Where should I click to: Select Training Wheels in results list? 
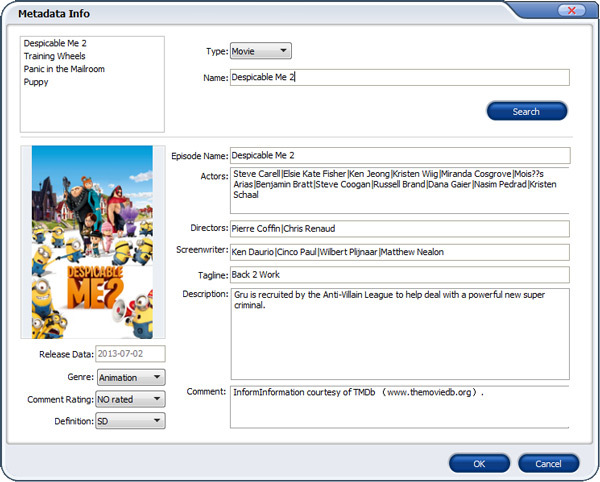click(54, 57)
